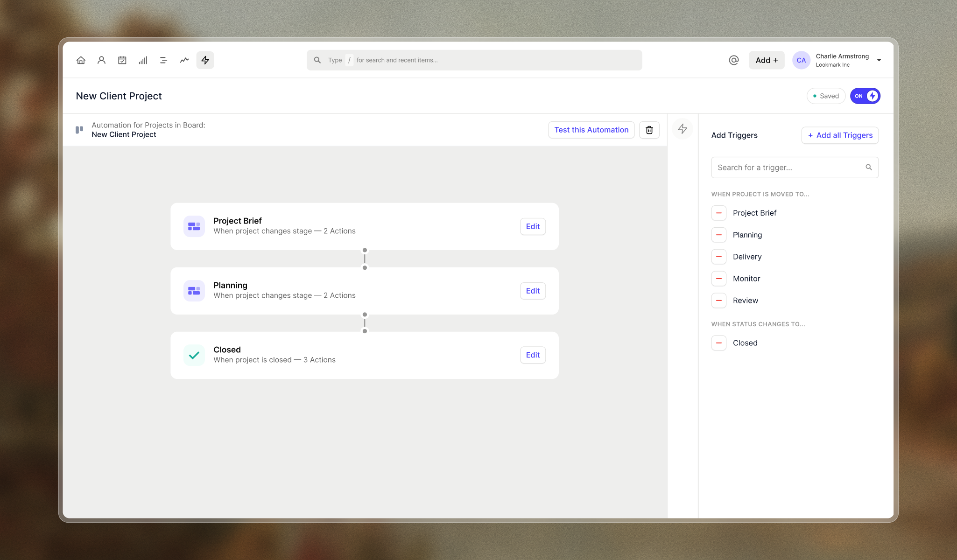Viewport: 957px width, 560px height.
Task: Open the Add + menu
Action: pyautogui.click(x=766, y=60)
